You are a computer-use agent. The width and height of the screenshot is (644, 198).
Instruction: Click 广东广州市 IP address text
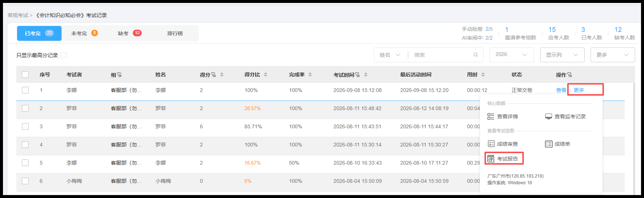coord(515,176)
